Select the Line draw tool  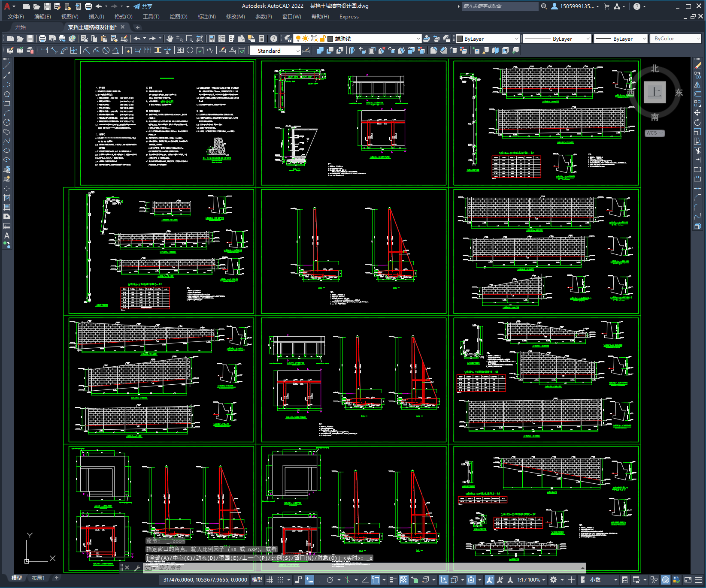coord(7,66)
